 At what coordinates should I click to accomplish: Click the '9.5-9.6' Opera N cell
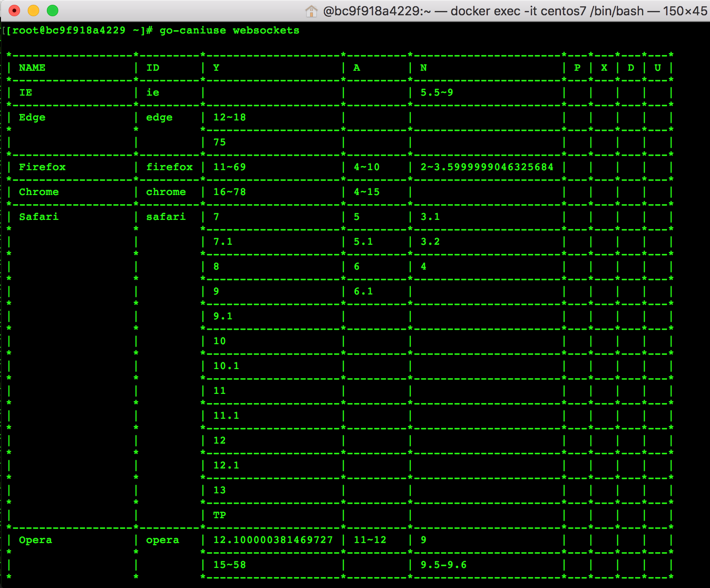point(443,565)
